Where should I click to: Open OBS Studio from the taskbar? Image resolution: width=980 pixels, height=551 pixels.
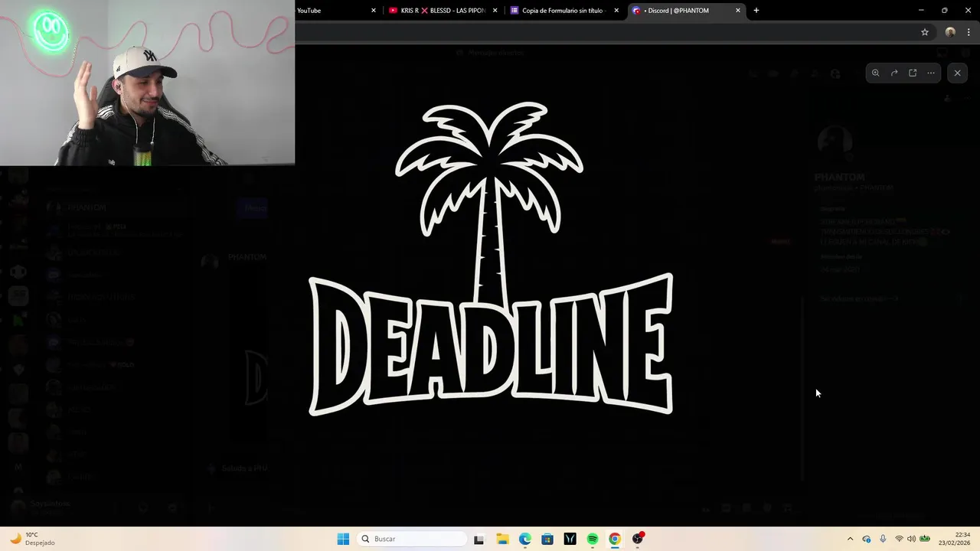637,539
